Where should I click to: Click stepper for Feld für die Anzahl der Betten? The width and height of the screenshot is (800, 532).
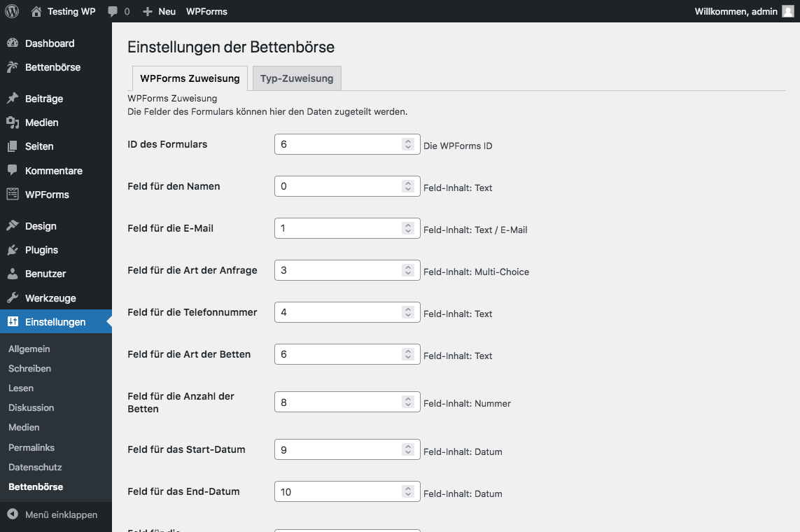point(407,402)
